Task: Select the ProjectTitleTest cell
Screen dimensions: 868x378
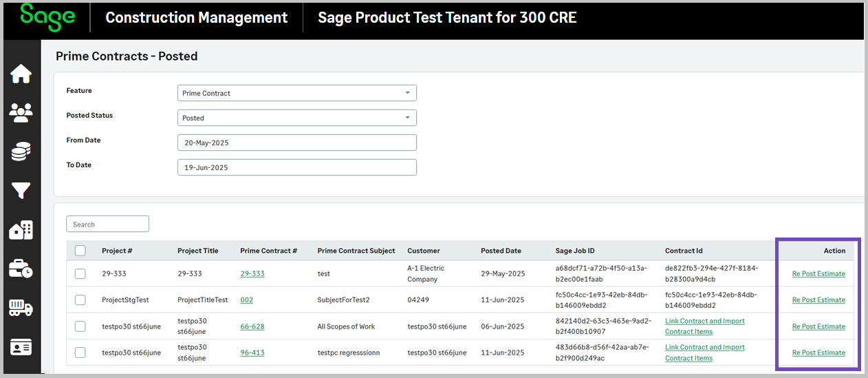Action: click(x=202, y=300)
